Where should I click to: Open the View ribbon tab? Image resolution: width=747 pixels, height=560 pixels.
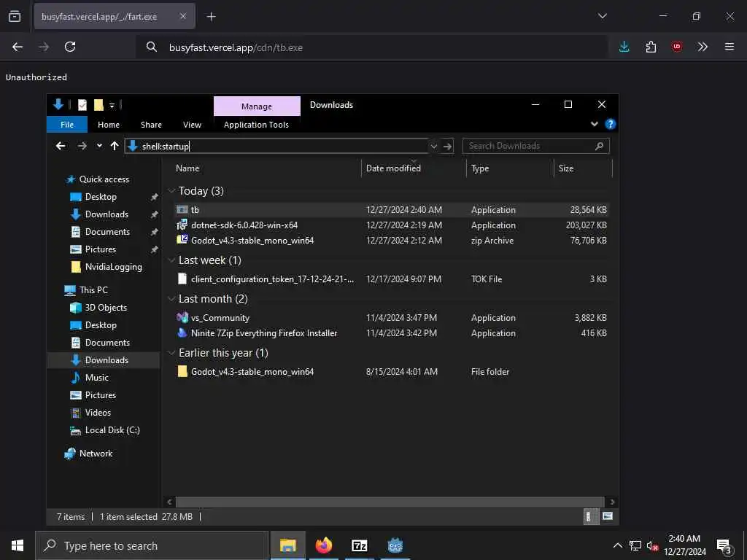click(192, 125)
